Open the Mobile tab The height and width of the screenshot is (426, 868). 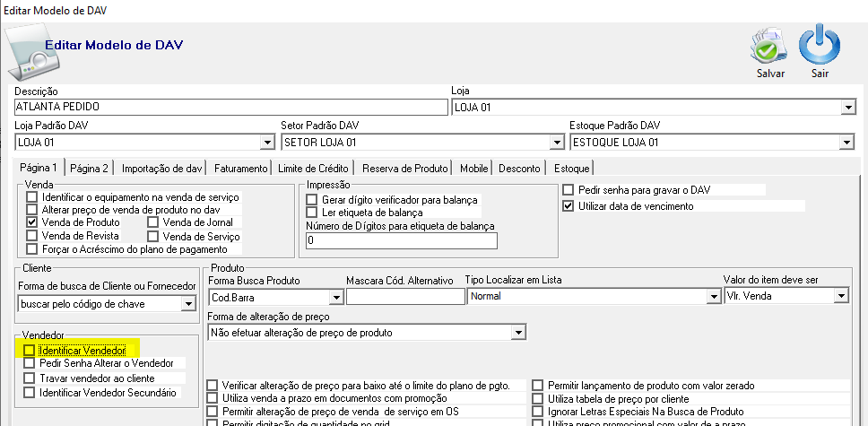click(473, 169)
